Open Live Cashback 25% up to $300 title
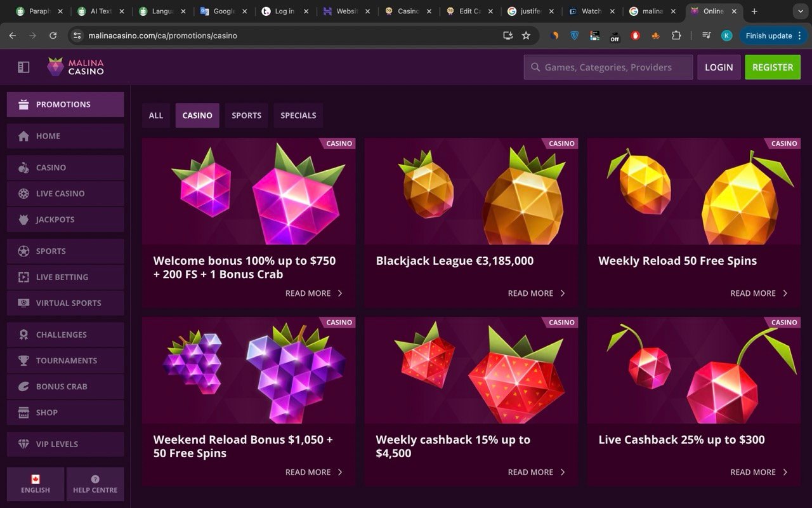The image size is (812, 508). tap(681, 440)
